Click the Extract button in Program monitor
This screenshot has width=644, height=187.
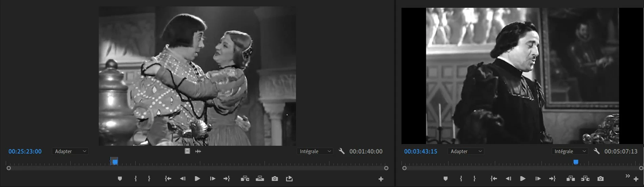[585, 179]
